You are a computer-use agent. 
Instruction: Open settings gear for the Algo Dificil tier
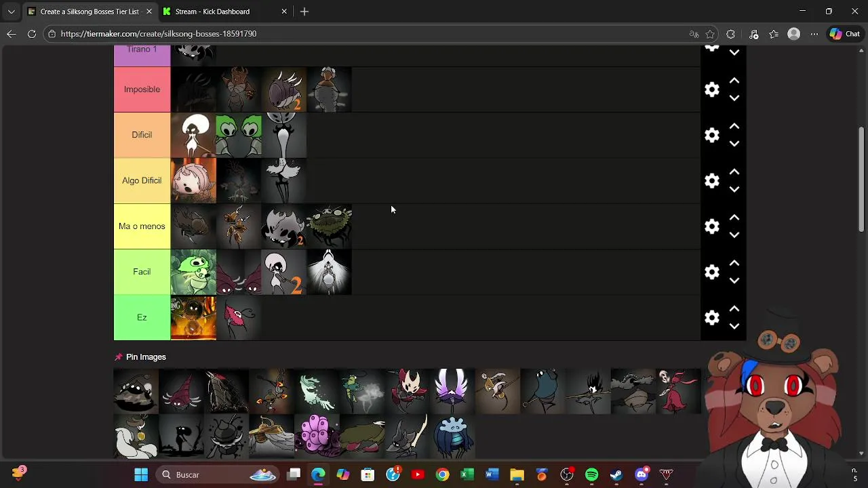[x=711, y=181]
